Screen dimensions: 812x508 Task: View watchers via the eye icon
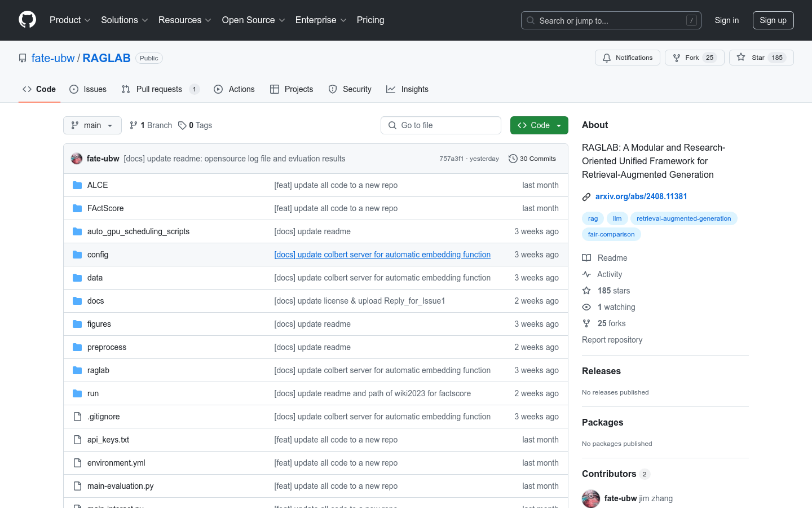[x=586, y=307]
